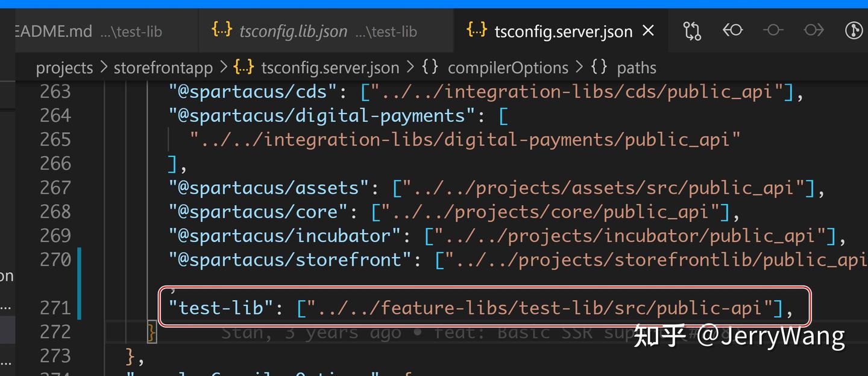
Task: Click the braces icon before paths breadcrumb
Action: (x=599, y=67)
